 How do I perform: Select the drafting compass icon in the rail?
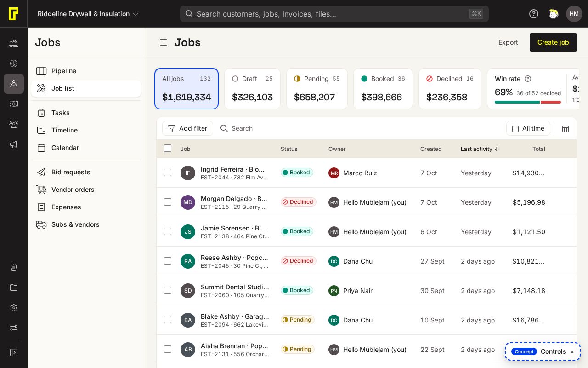(14, 84)
